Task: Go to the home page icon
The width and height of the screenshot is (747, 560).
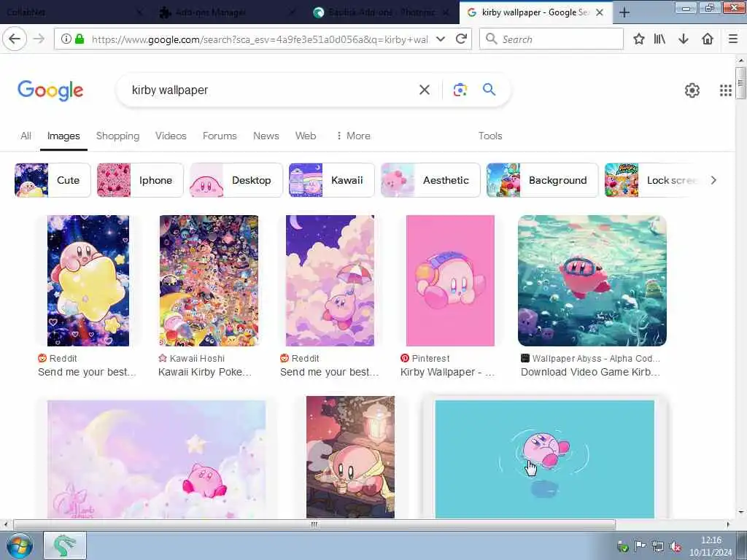Action: [708, 39]
